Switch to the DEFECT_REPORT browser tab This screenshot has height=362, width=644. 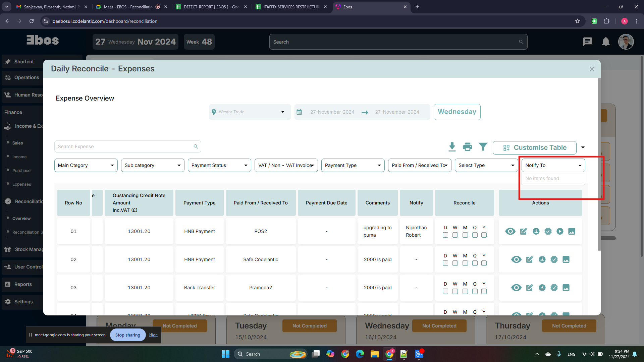point(211,7)
